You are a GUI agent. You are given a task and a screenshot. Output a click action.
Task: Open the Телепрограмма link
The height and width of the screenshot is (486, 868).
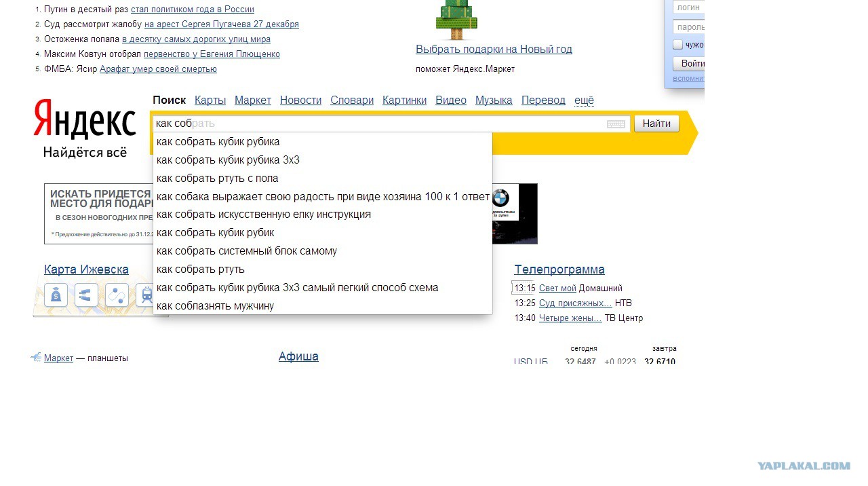point(559,269)
